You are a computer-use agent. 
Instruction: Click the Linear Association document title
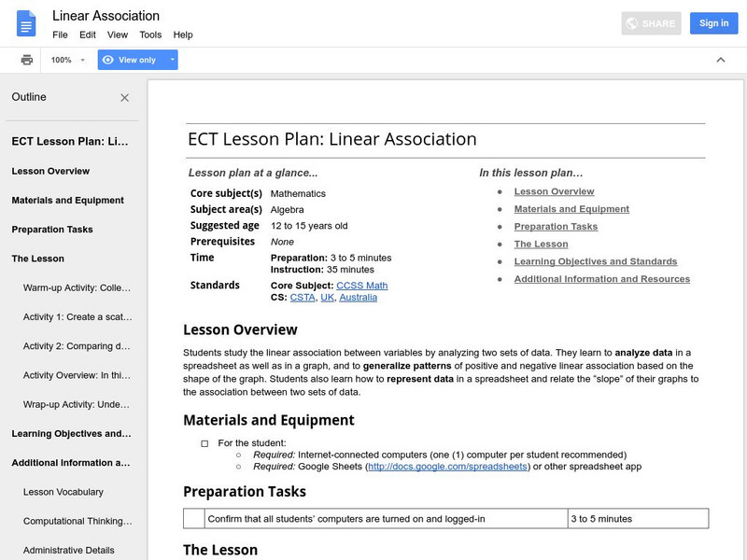(x=106, y=16)
